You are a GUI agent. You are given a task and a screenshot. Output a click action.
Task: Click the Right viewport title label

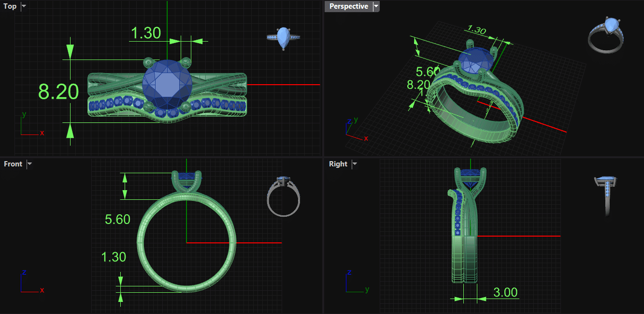click(x=338, y=164)
